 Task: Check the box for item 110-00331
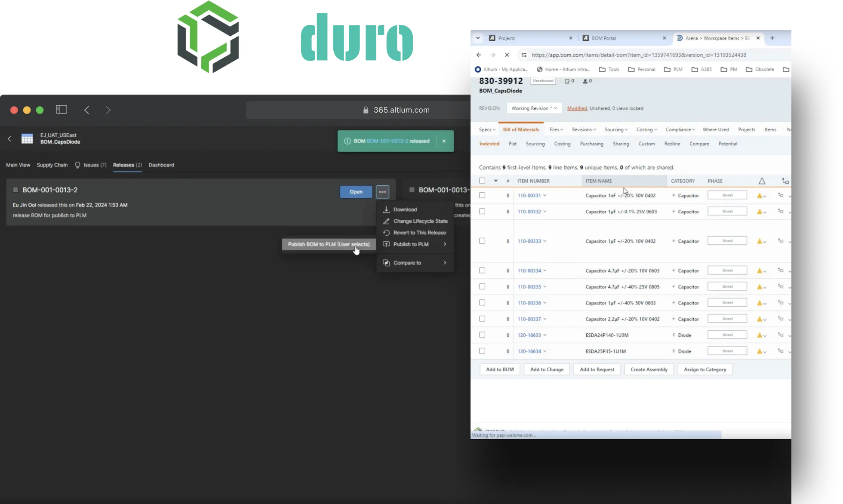pos(482,195)
